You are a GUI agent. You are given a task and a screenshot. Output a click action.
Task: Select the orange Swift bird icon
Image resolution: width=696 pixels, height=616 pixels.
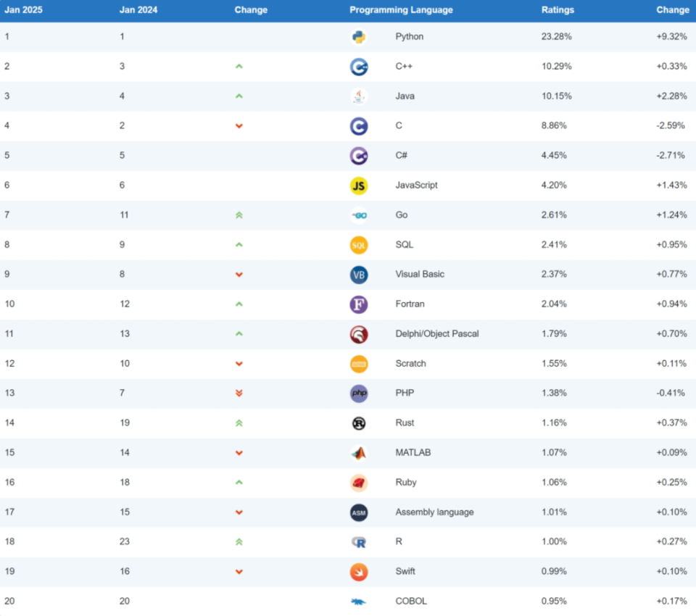pos(358,572)
